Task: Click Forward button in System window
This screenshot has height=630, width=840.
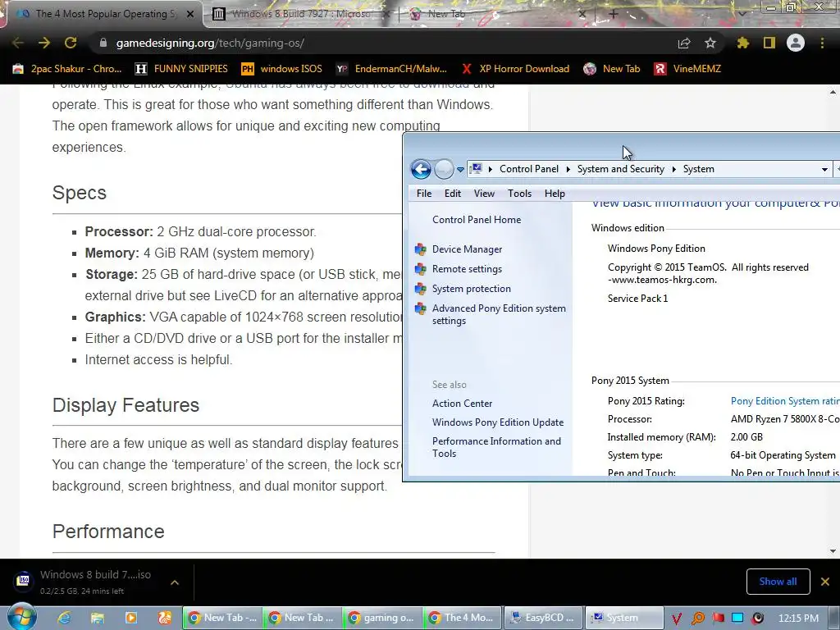Action: (444, 169)
